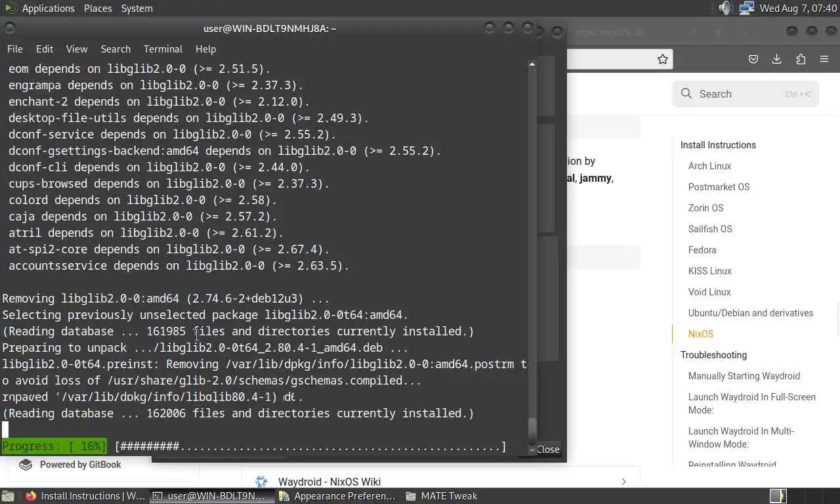Open the System menu in the top panel
Image resolution: width=840 pixels, height=504 pixels.
pyautogui.click(x=137, y=9)
